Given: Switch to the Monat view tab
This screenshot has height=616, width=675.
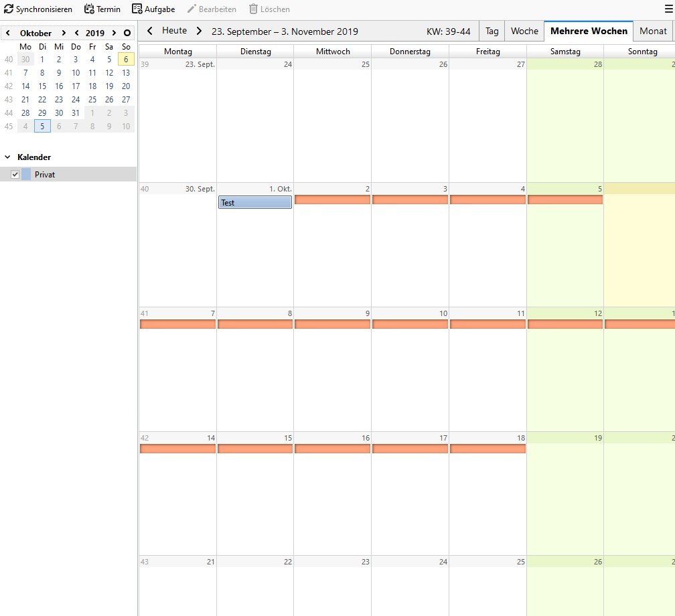Looking at the screenshot, I should (653, 31).
